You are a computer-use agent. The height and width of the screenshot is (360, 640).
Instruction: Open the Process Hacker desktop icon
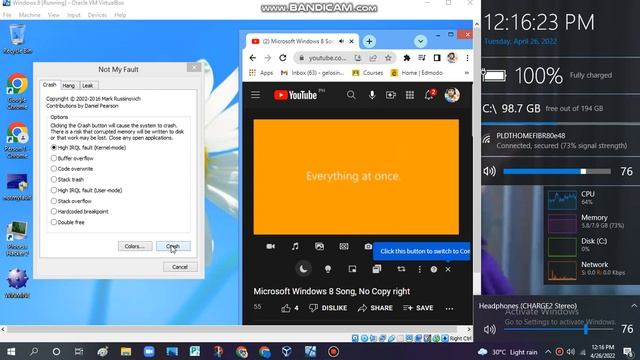pyautogui.click(x=17, y=239)
